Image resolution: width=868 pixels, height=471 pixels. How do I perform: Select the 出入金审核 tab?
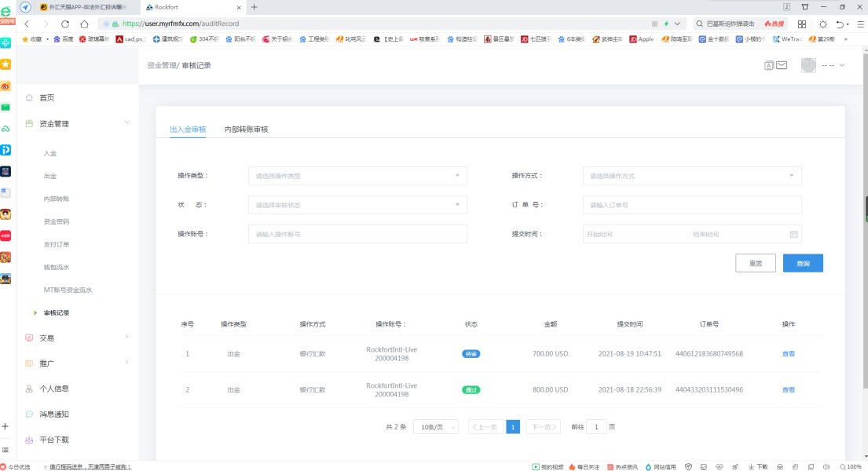click(x=188, y=129)
